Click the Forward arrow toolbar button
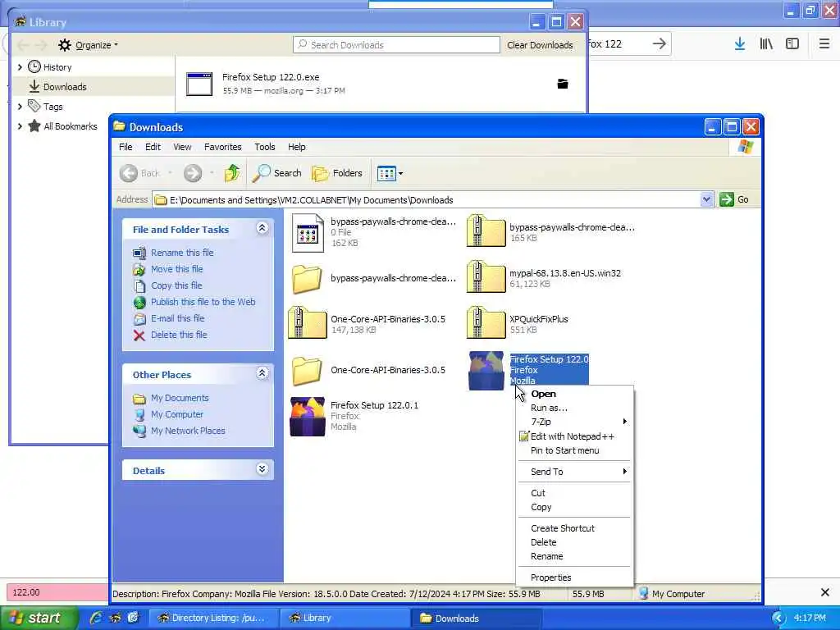The image size is (840, 630). click(192, 173)
